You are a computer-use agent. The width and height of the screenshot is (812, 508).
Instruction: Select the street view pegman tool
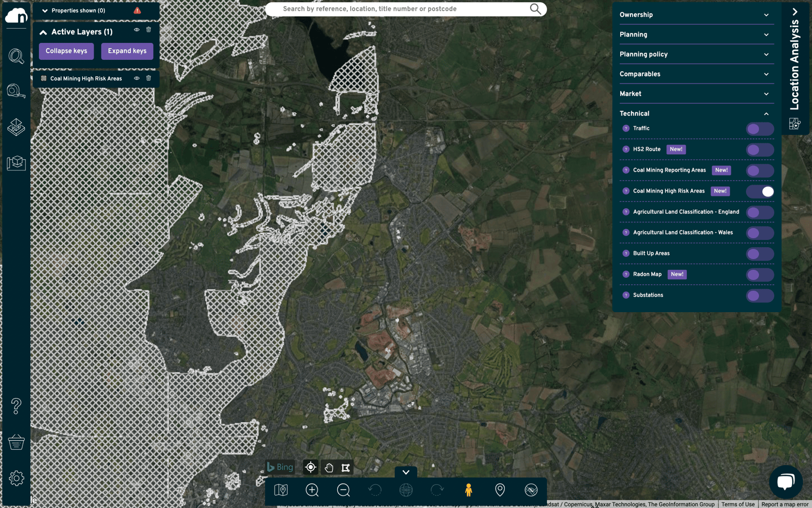point(469,491)
